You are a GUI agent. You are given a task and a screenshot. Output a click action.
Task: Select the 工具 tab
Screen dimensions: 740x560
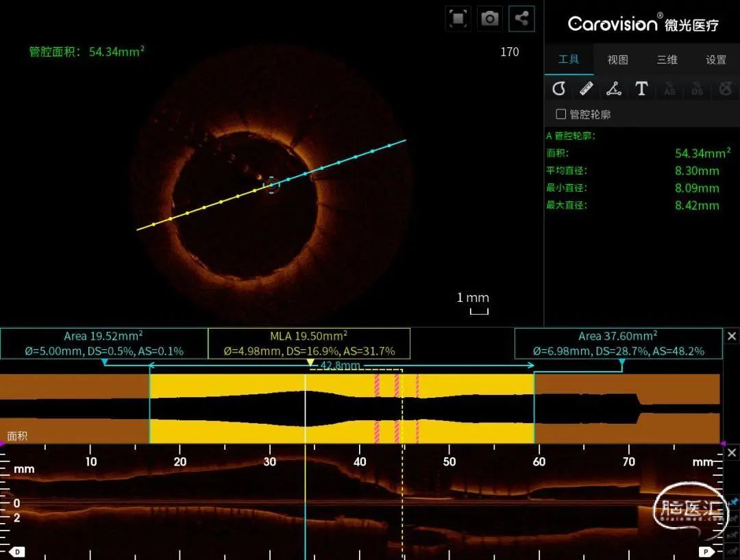569,60
